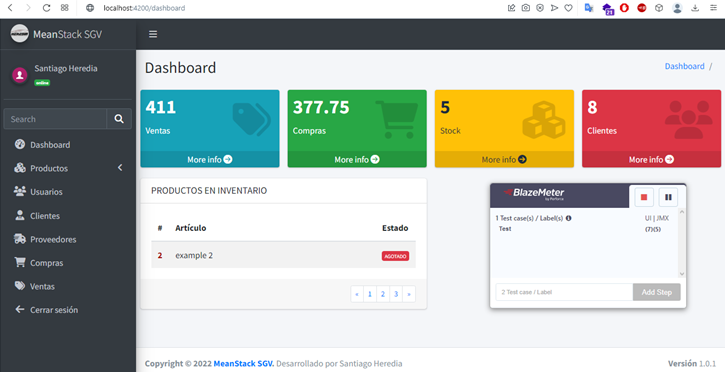Click the Productos cubes icon in sidebar
Viewport: 725px width, 372px height.
coord(20,168)
